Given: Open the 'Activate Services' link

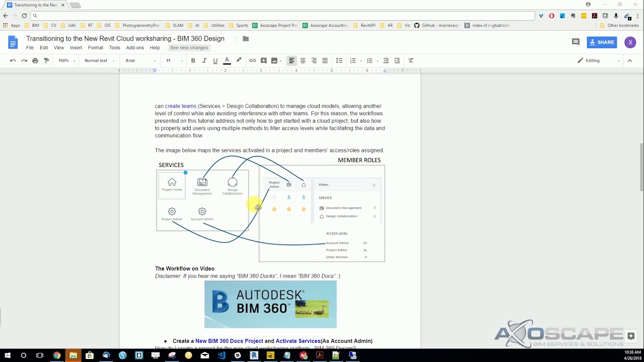Looking at the screenshot, I should point(298,341).
